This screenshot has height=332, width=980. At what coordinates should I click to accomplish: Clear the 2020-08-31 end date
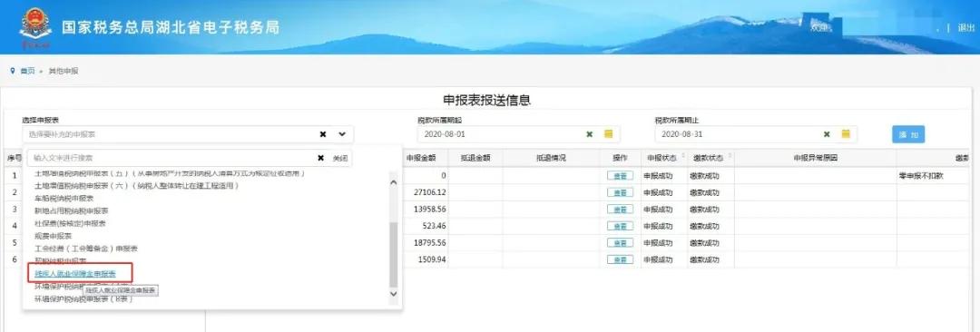coord(827,134)
